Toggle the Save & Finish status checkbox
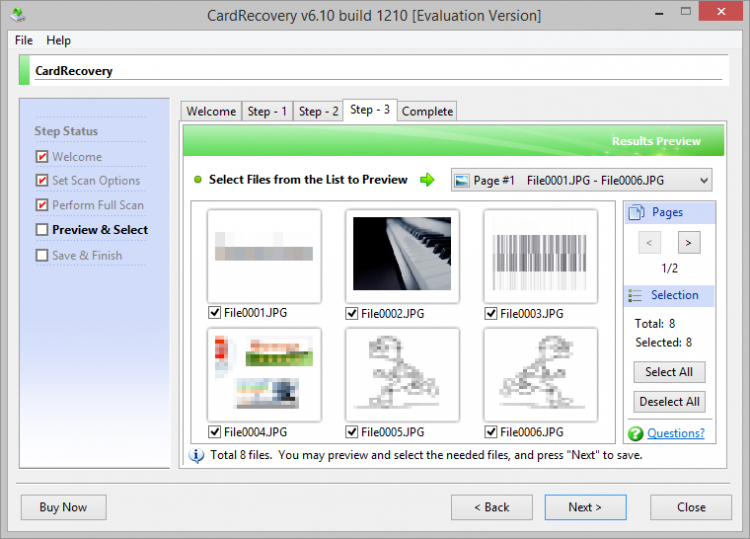This screenshot has height=539, width=750. [x=42, y=255]
